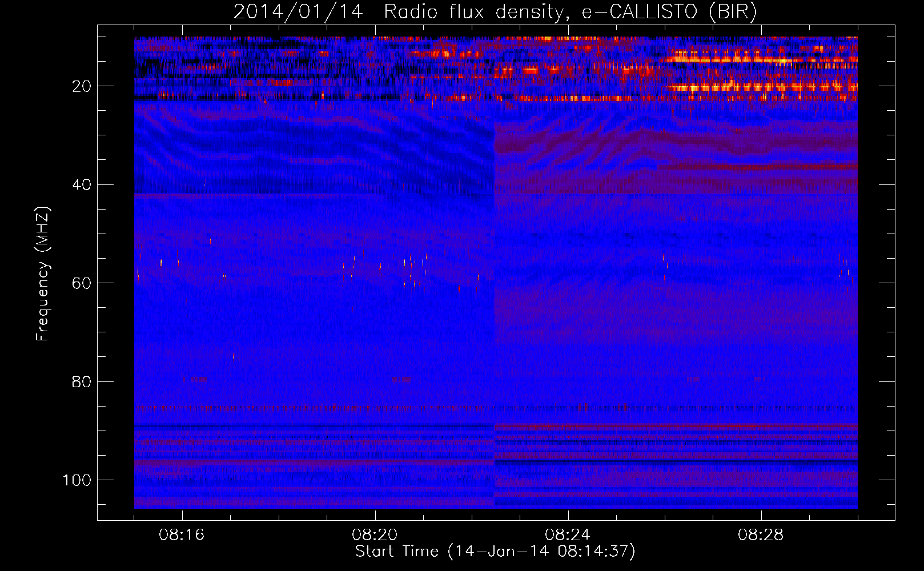Click the 40 frequency tick label
The height and width of the screenshot is (571, 924).
pos(82,184)
